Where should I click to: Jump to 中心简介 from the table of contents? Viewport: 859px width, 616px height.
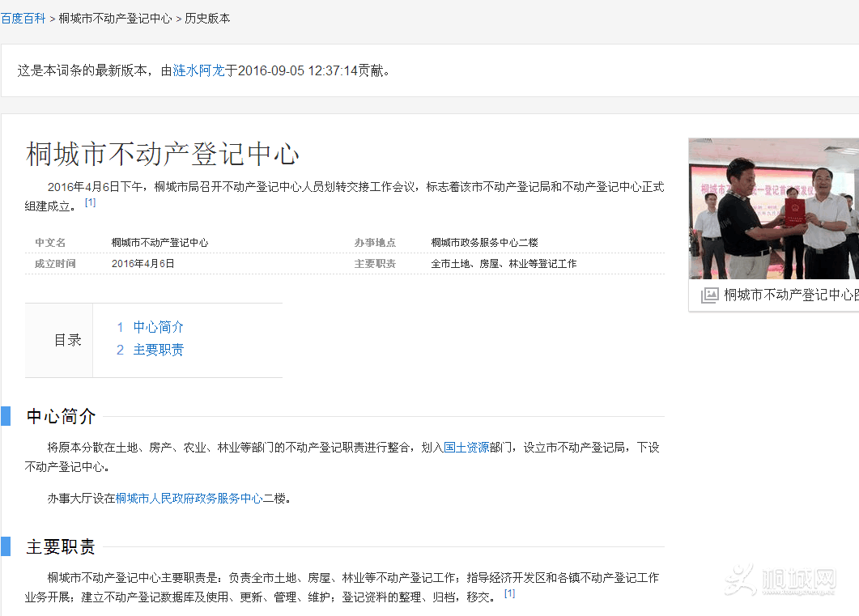(x=158, y=327)
